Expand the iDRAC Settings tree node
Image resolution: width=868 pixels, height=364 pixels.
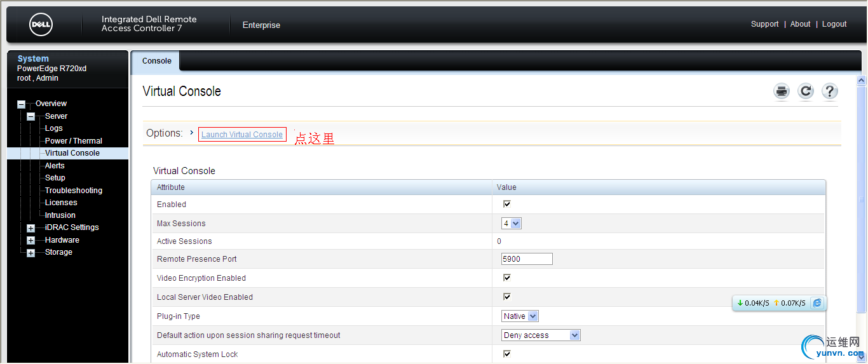coord(31,228)
